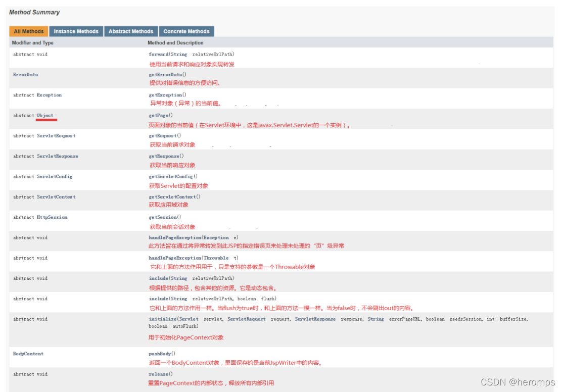Open the Abstract Methods tab

[131, 32]
